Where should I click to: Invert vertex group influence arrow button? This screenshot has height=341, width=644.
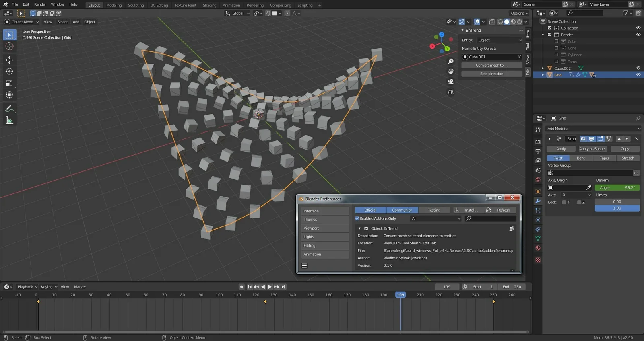636,173
